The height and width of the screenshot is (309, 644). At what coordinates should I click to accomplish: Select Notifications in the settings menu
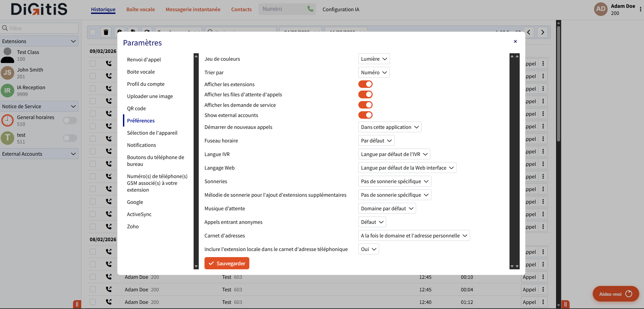click(x=141, y=145)
